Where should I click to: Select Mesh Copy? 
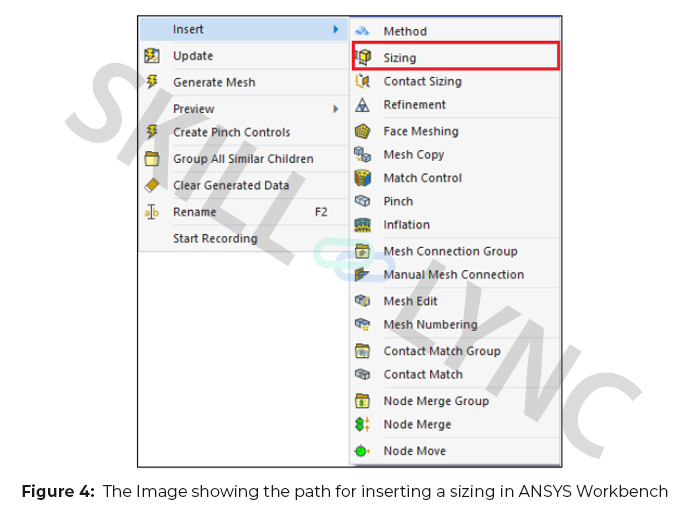[x=455, y=155]
